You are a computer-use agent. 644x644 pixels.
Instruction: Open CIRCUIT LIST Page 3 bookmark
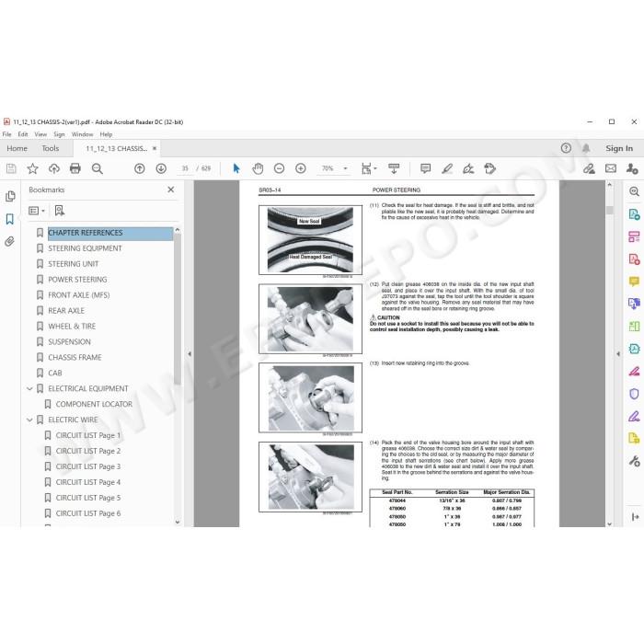coord(88,467)
